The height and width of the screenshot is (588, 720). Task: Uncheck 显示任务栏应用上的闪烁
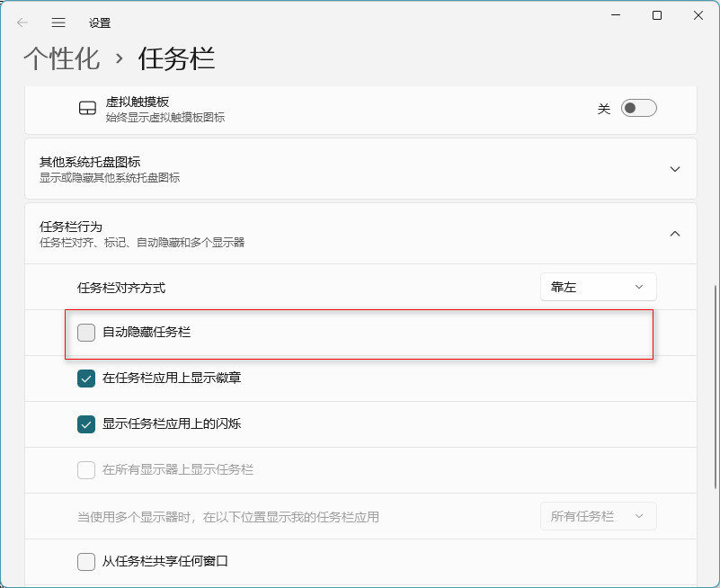click(85, 423)
